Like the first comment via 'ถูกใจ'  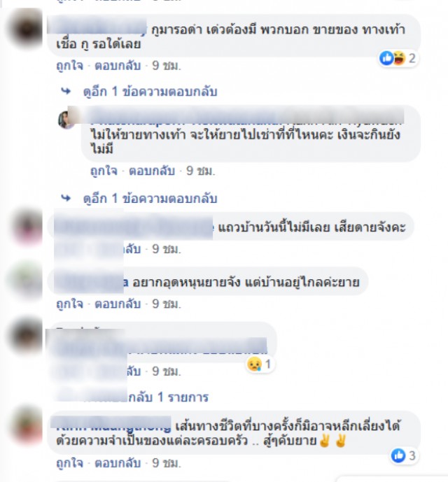click(69, 66)
